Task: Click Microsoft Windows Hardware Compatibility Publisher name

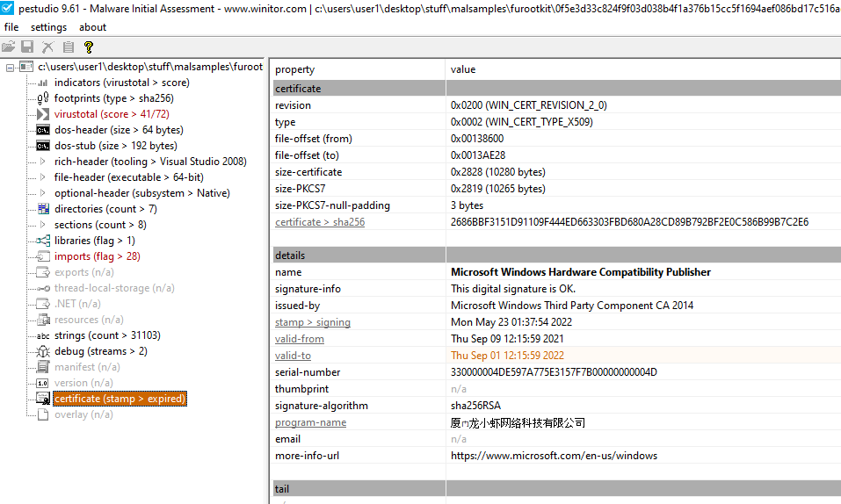Action: coord(580,272)
